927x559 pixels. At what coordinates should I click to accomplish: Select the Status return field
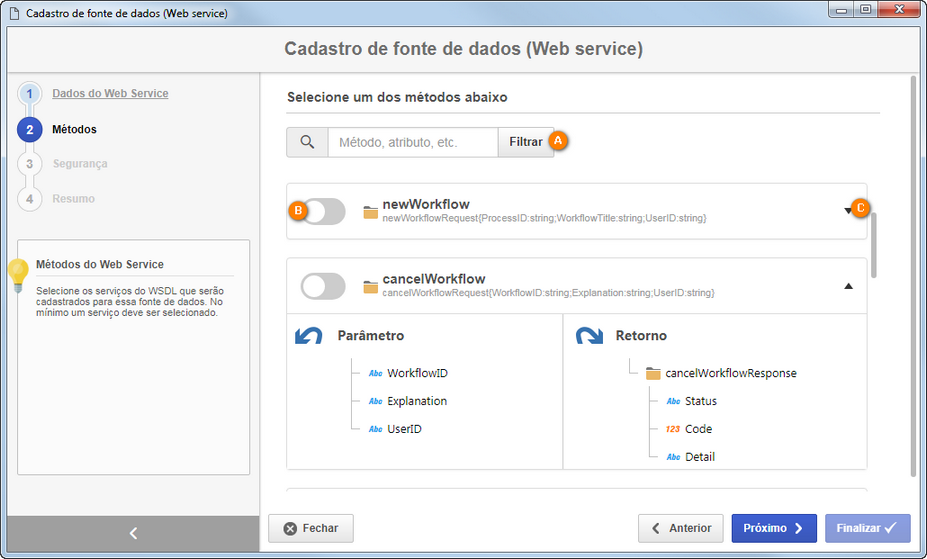[x=701, y=401]
